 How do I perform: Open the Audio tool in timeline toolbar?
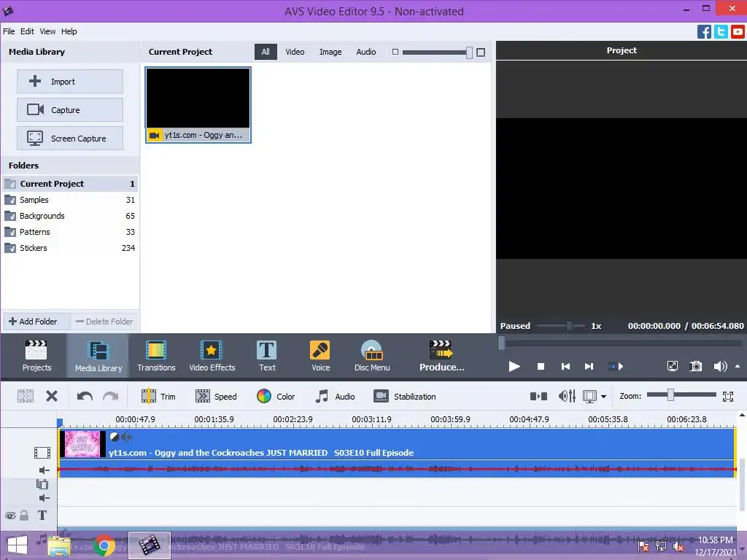pyautogui.click(x=336, y=396)
